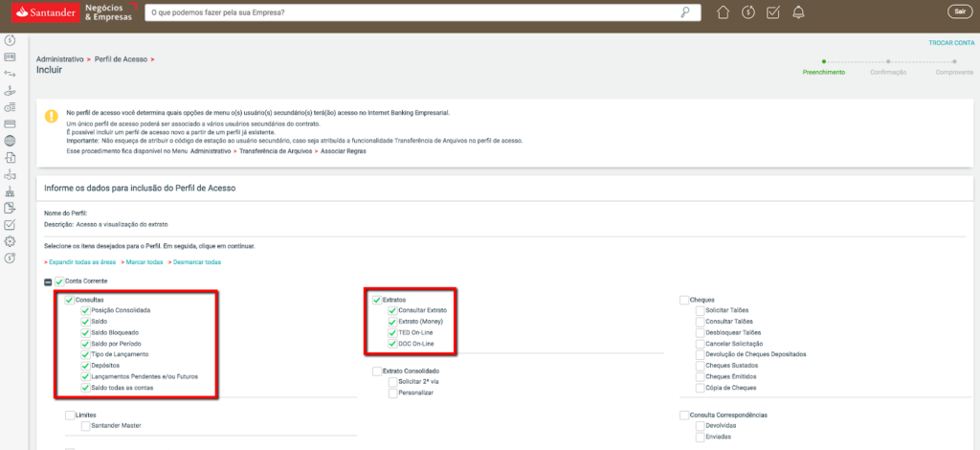Click the transfer arrows icon in the sidebar

click(10, 73)
